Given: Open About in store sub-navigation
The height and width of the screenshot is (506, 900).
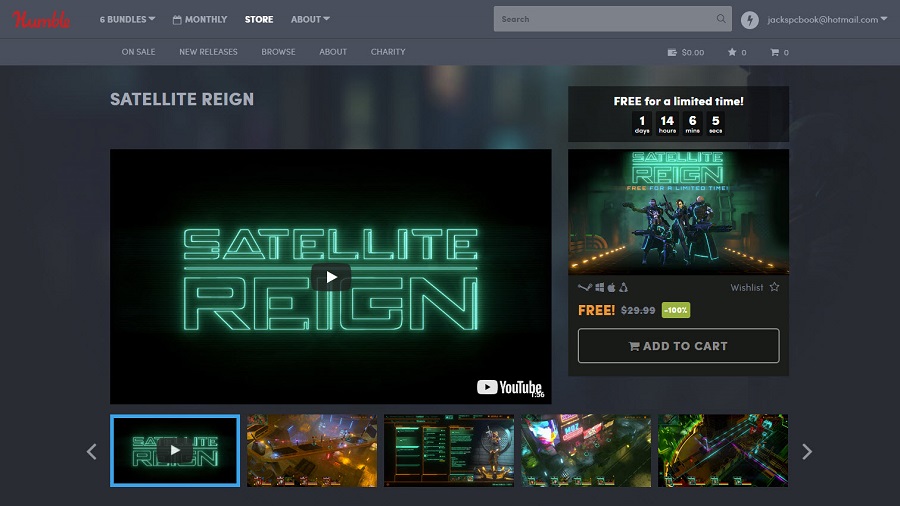Looking at the screenshot, I should point(333,52).
